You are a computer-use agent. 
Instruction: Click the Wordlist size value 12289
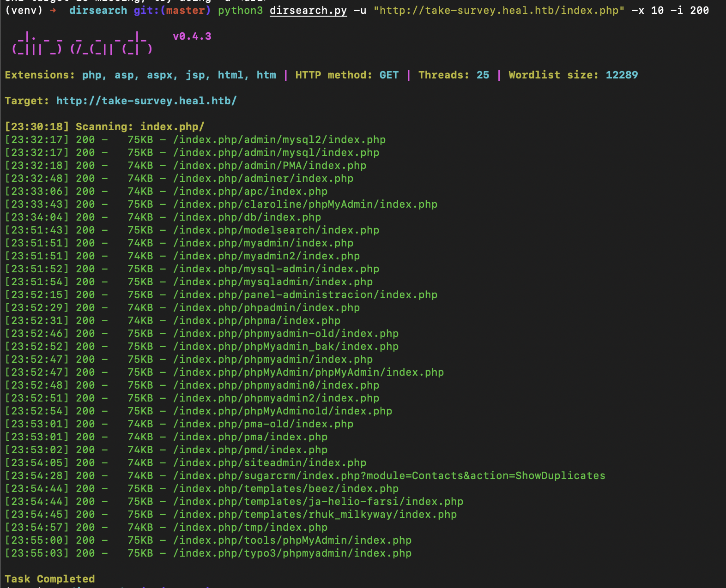[622, 75]
